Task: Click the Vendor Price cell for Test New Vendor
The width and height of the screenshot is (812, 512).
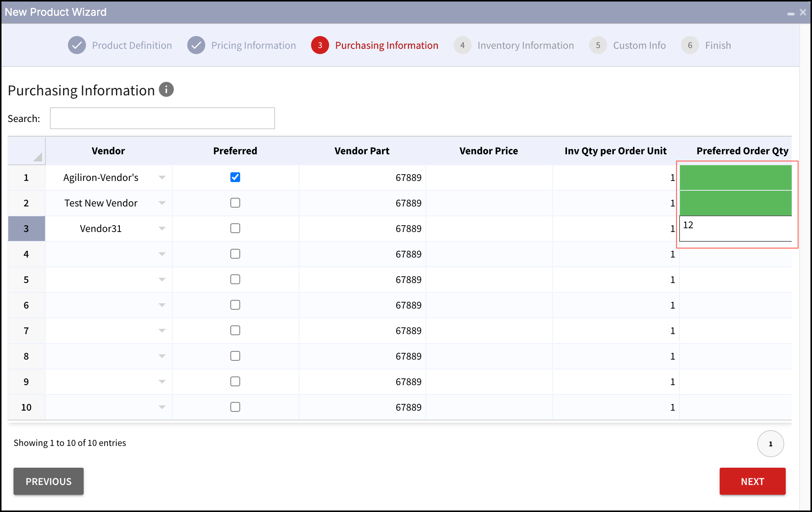Action: 489,203
